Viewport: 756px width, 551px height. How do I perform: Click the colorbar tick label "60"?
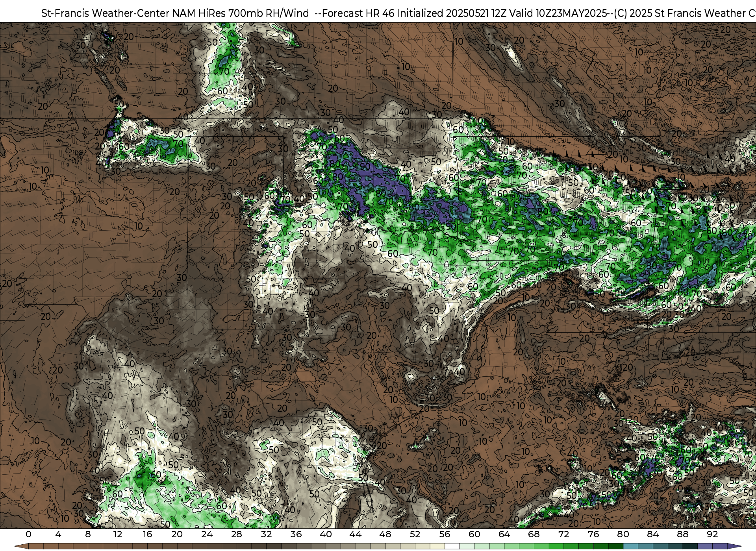(x=474, y=534)
